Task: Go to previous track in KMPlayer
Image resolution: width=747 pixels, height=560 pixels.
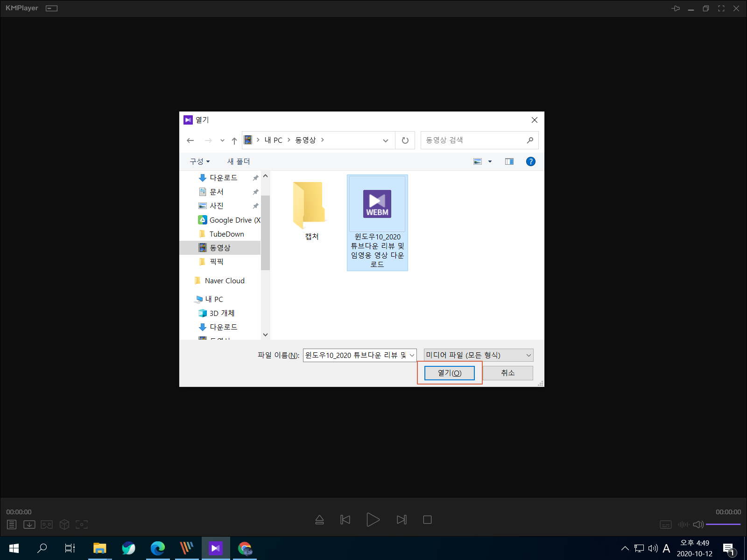Action: [345, 519]
